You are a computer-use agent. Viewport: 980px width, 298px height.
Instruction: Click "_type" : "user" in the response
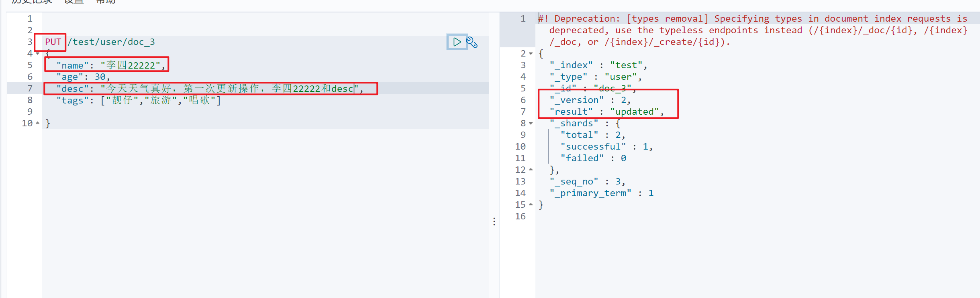[596, 77]
